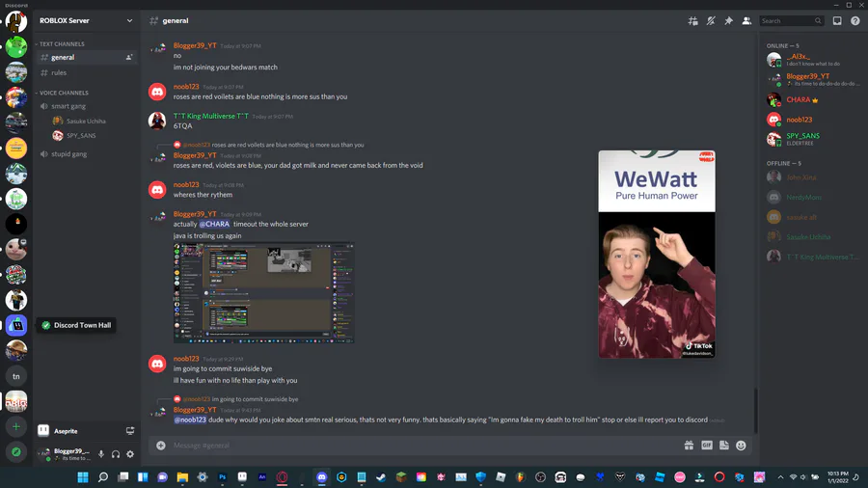
Task: Open User Settings gear icon
Action: tap(130, 454)
